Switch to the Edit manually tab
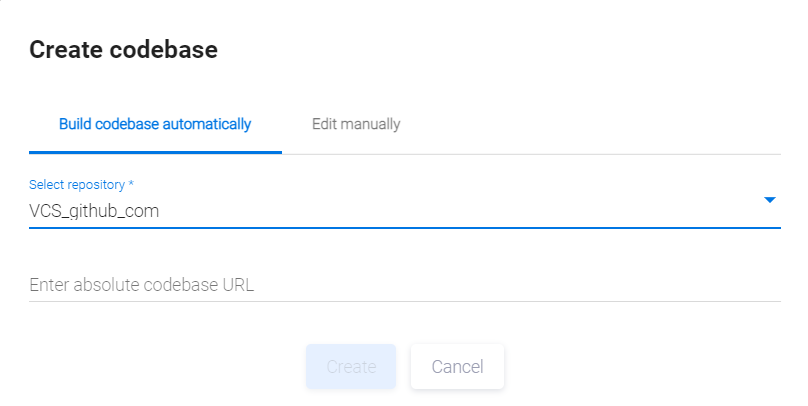 pyautogui.click(x=356, y=125)
